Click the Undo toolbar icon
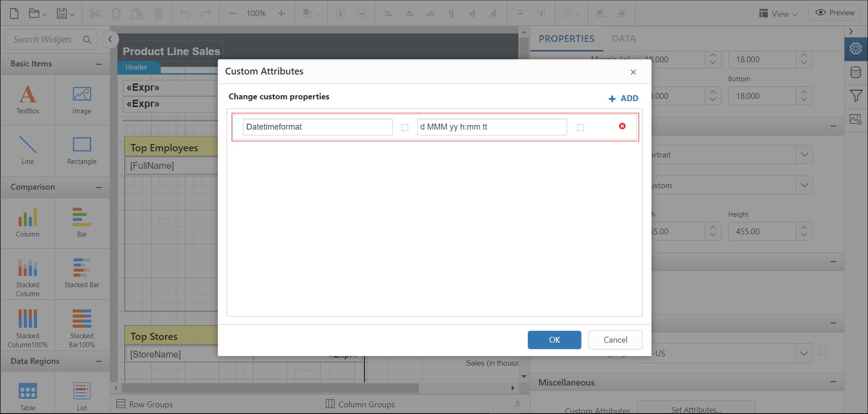Viewport: 868px width, 414px height. coord(184,13)
